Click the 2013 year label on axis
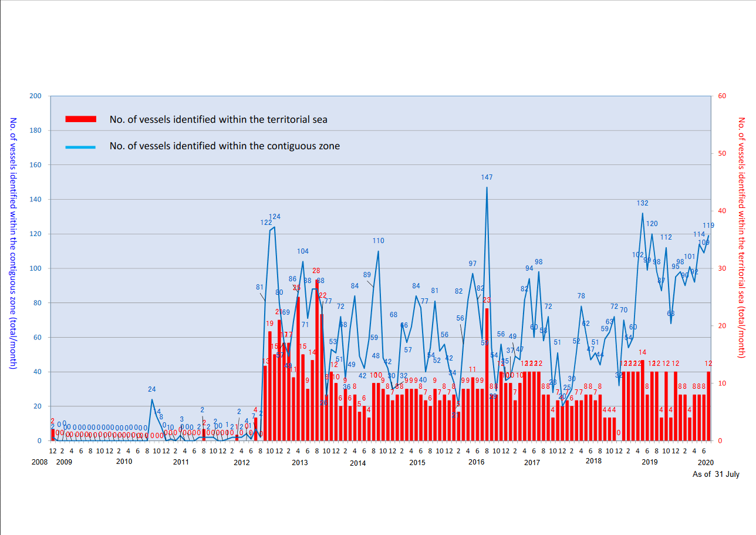Image resolution: width=756 pixels, height=535 pixels. pos(299,463)
